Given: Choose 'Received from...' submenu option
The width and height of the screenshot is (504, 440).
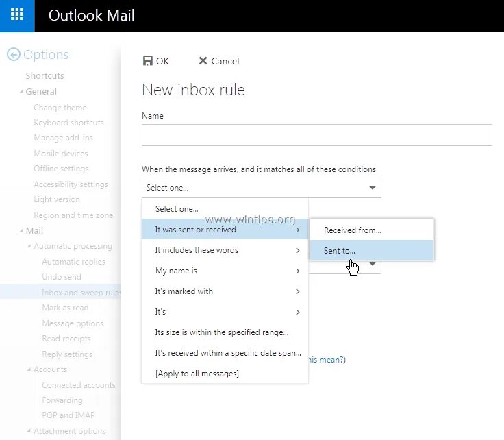Looking at the screenshot, I should 372,230.
